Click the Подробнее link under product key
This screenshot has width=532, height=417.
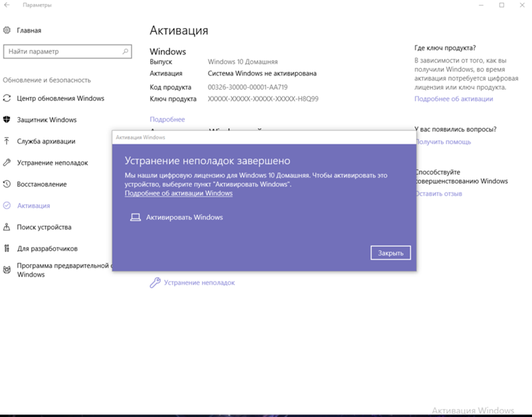(168, 120)
